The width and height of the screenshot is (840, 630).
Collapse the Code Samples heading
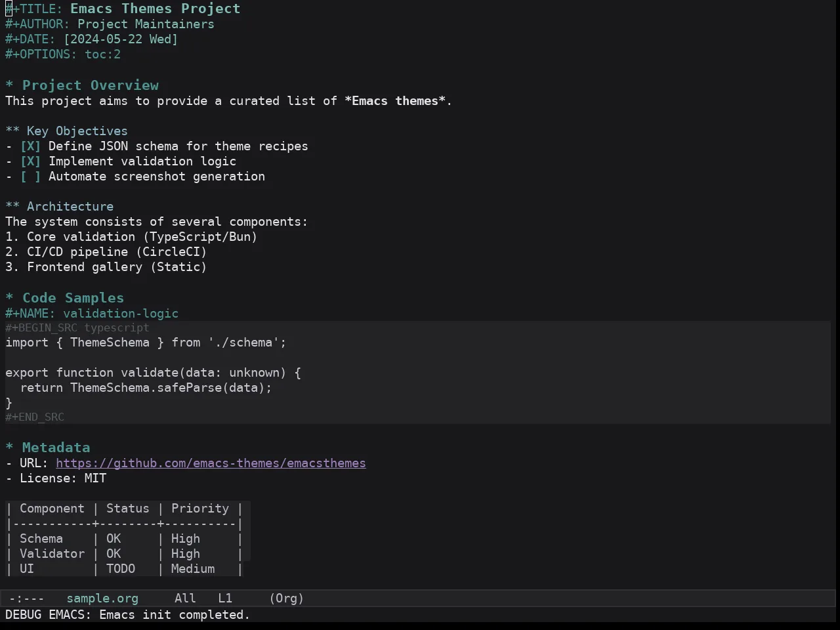(x=65, y=298)
